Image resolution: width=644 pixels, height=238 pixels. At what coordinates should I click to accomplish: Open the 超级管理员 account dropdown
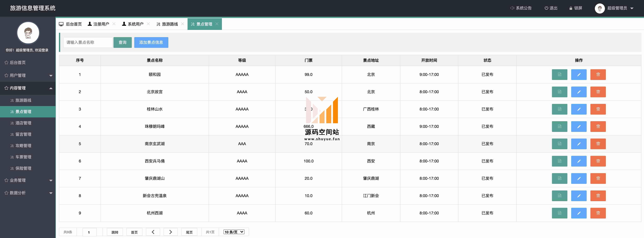coord(614,8)
